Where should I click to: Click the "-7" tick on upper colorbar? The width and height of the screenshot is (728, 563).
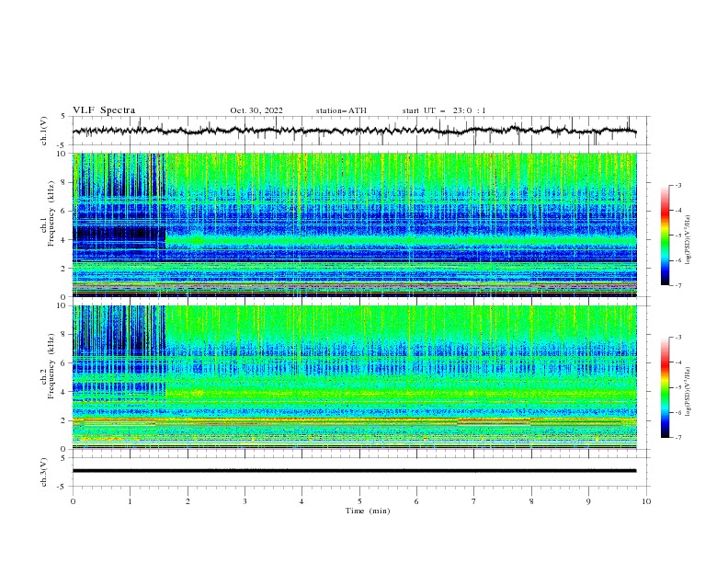677,285
